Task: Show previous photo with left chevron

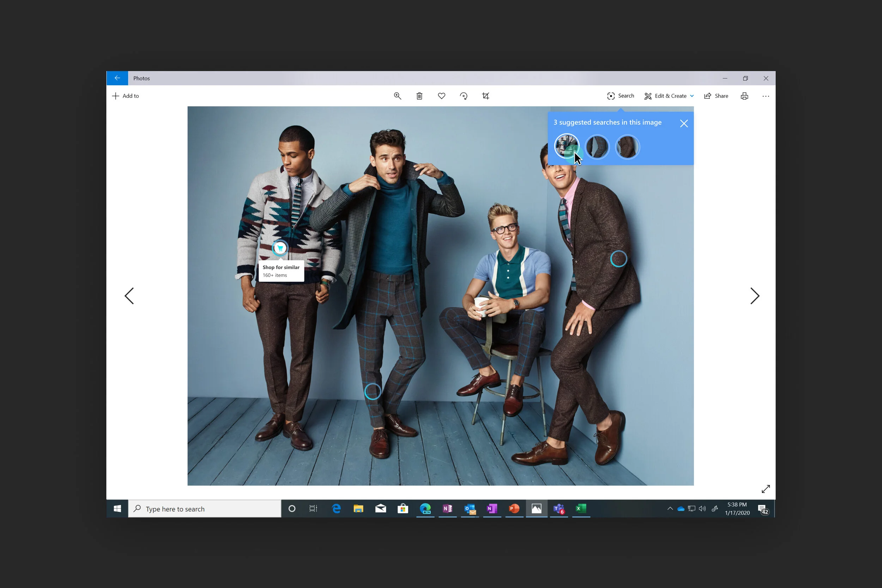Action: (x=129, y=296)
